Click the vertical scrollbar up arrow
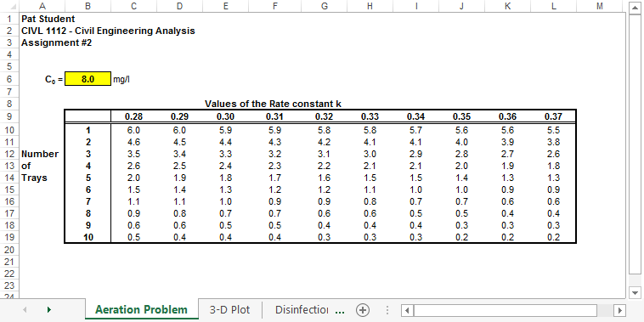This screenshot has width=644, height=322. tap(635, 7)
